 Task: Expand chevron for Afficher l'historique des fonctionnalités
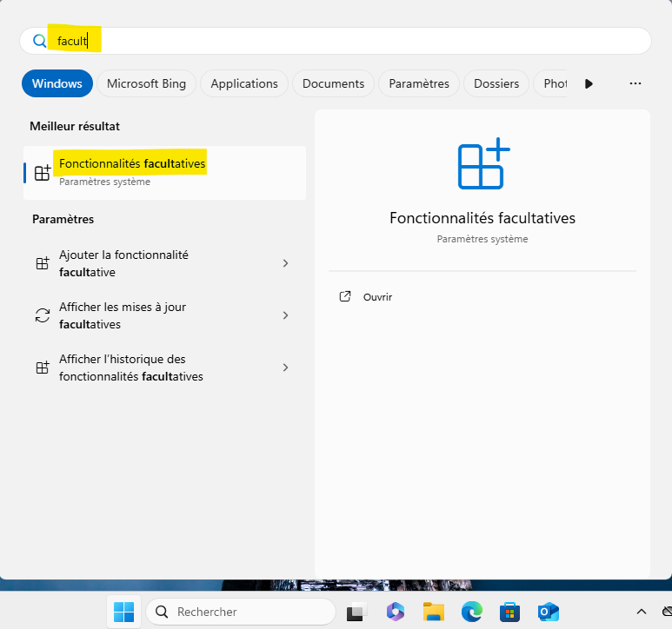coord(285,367)
